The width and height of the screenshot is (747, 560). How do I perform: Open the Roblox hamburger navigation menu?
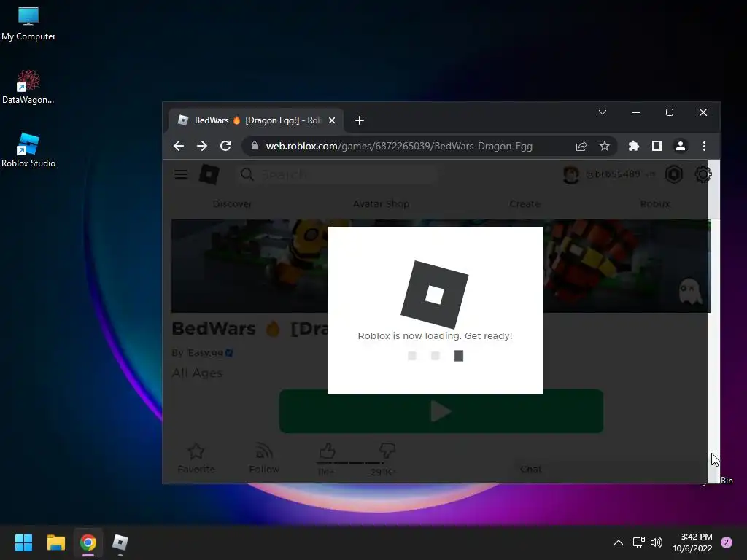pos(181,174)
